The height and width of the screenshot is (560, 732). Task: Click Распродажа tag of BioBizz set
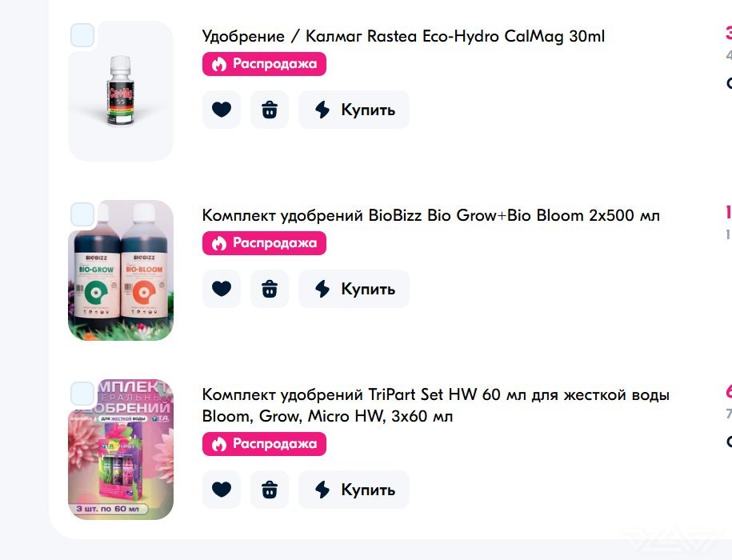click(x=264, y=243)
